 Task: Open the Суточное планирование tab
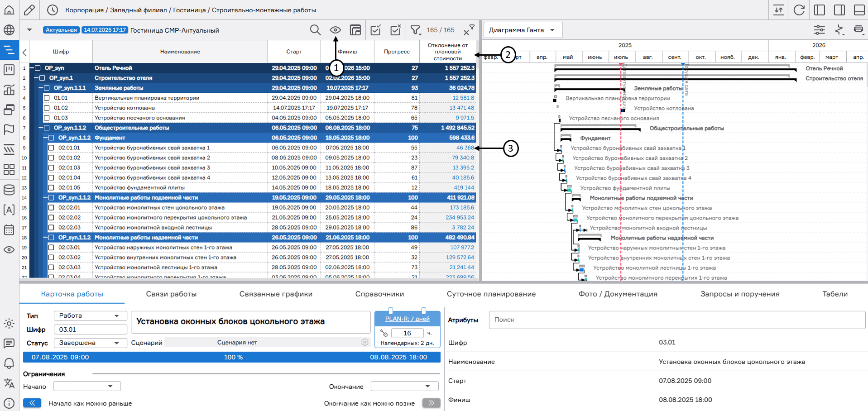point(491,294)
